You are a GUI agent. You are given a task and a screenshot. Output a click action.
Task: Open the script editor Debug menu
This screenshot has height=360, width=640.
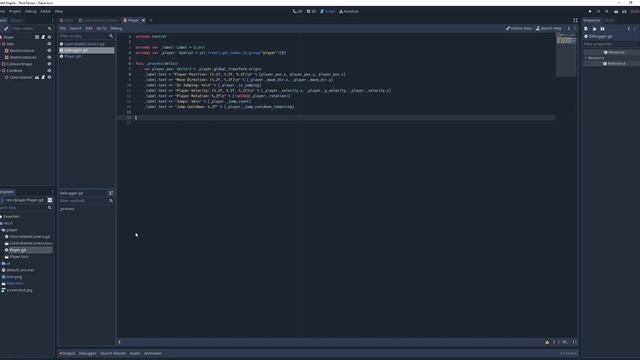pyautogui.click(x=116, y=28)
